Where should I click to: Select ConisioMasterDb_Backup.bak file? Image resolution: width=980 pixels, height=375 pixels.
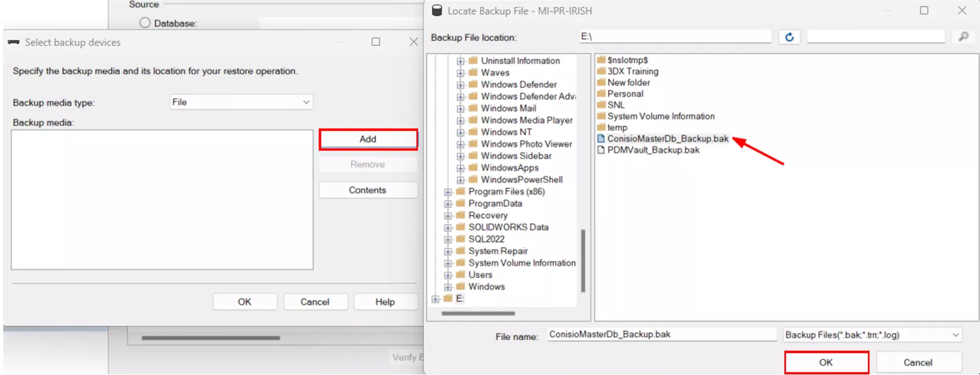pos(668,138)
